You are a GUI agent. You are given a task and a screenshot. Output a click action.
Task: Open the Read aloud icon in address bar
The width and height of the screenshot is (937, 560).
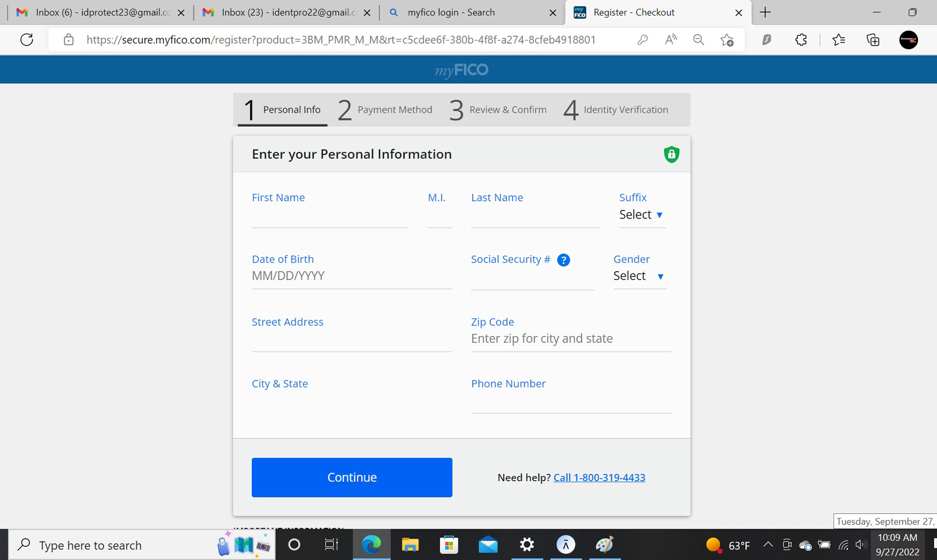[x=671, y=40]
